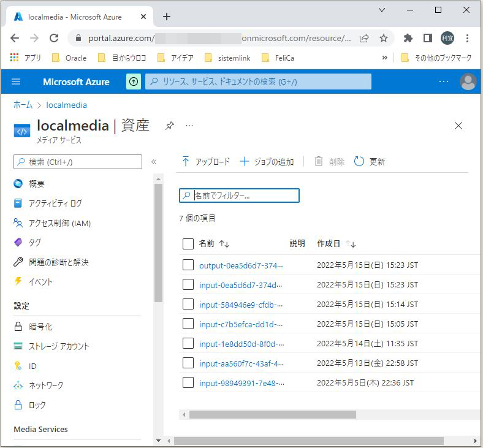Click the page bottom horizontal scrollbar
483x448 pixels.
pos(309,441)
